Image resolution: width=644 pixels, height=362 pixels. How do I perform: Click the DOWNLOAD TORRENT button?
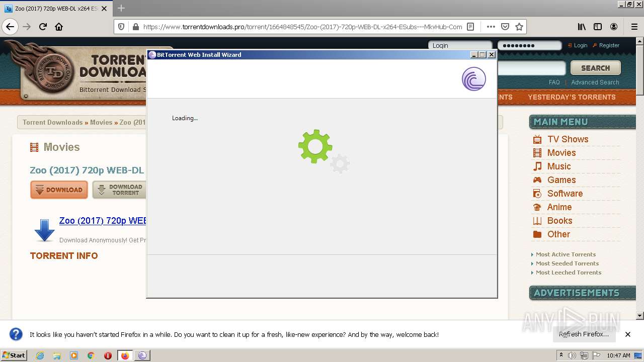point(119,190)
